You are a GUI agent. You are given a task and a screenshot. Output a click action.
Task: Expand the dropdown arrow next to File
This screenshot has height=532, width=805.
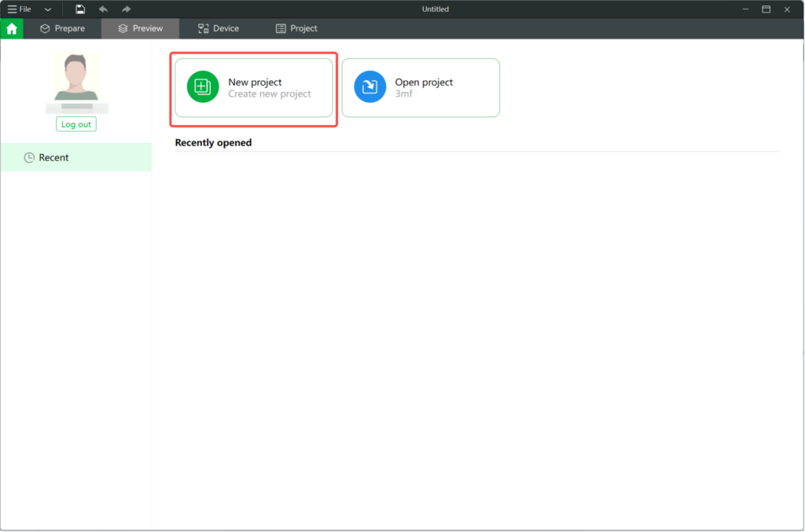48,9
